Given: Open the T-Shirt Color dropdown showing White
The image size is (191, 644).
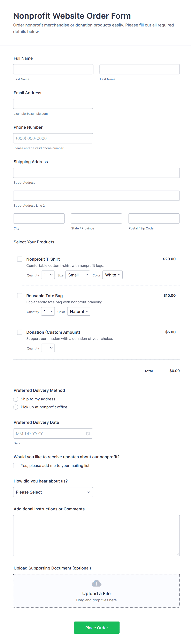Looking at the screenshot, I should 112,275.
